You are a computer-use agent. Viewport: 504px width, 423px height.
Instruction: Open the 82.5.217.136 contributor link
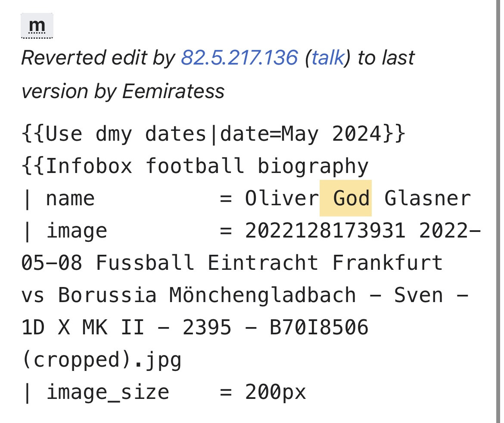[x=239, y=58]
